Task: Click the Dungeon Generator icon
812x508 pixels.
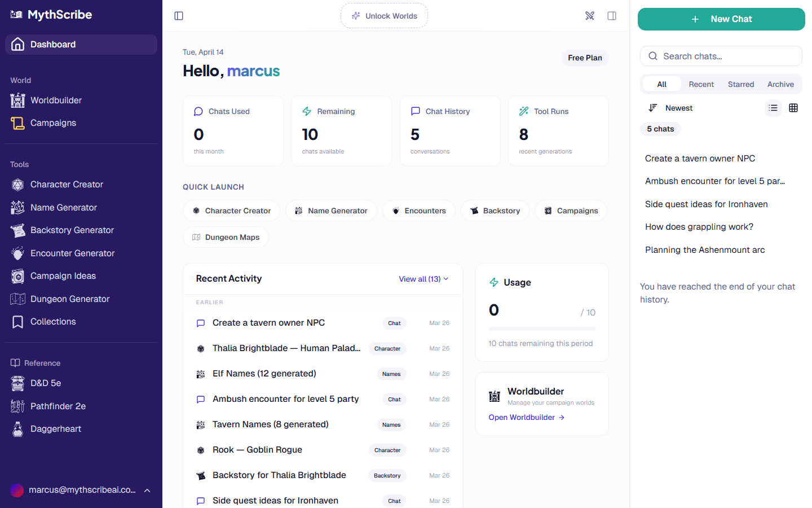Action: pos(17,299)
